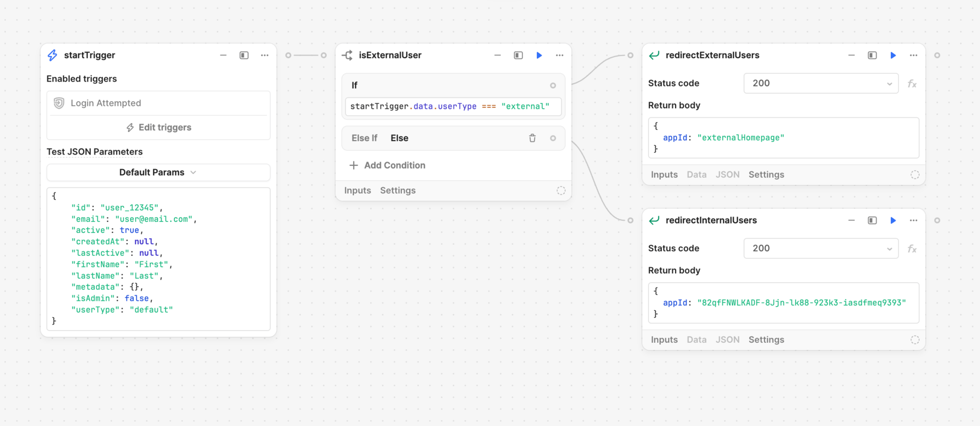The height and width of the screenshot is (426, 980).
Task: Open redirectExternalUsers Status code dropdown
Action: [821, 83]
